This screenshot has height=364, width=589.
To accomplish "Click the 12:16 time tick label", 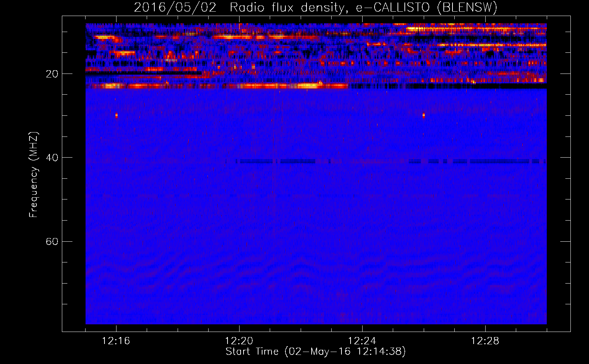I will (116, 341).
